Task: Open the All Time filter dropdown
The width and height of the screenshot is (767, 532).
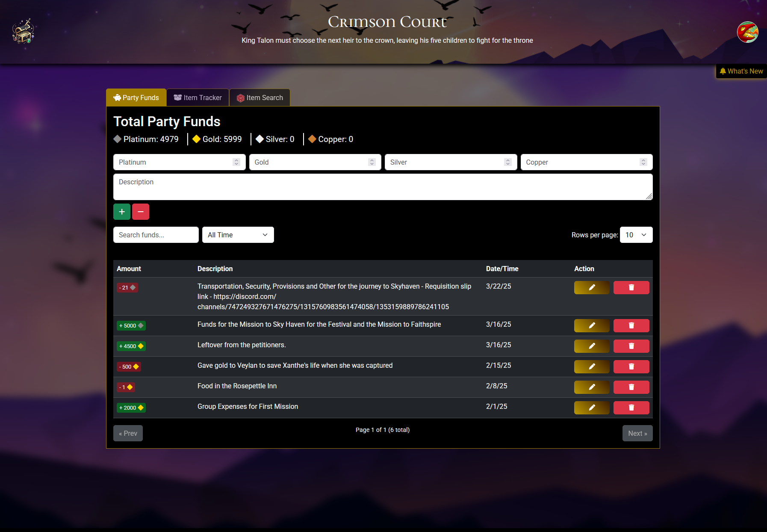Action: tap(238, 235)
